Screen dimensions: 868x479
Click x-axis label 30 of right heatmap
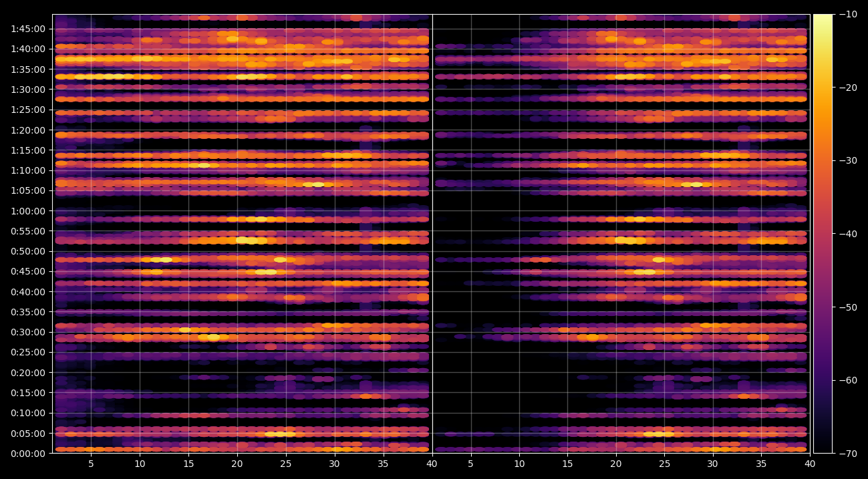(713, 464)
